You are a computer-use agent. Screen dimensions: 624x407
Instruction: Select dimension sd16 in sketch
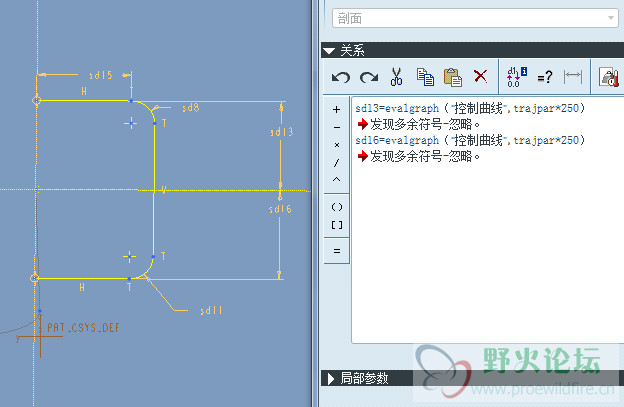click(280, 209)
